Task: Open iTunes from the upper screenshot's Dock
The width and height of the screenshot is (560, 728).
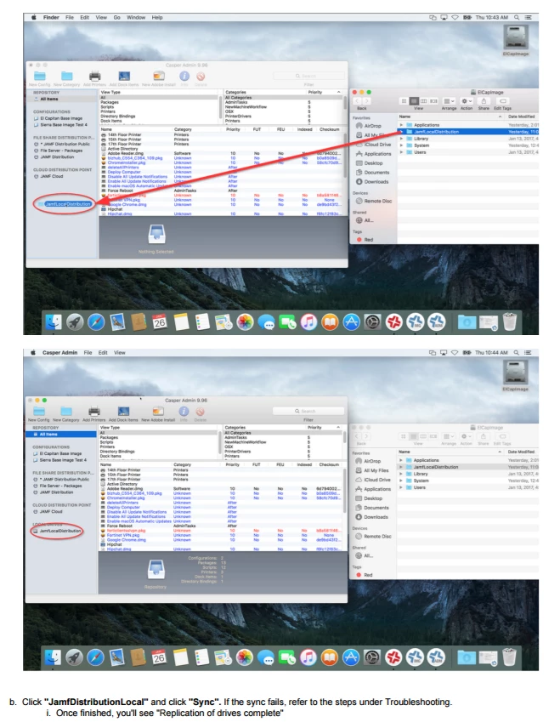Action: (x=308, y=322)
